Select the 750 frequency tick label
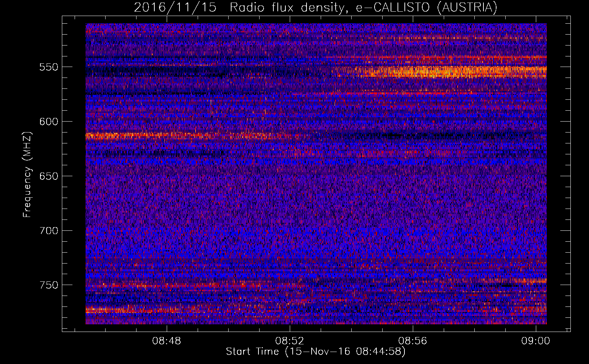This screenshot has width=589, height=364. [49, 285]
